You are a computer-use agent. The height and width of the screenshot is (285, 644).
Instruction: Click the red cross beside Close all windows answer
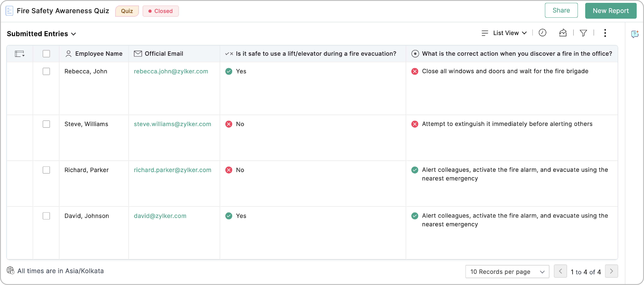pyautogui.click(x=415, y=71)
